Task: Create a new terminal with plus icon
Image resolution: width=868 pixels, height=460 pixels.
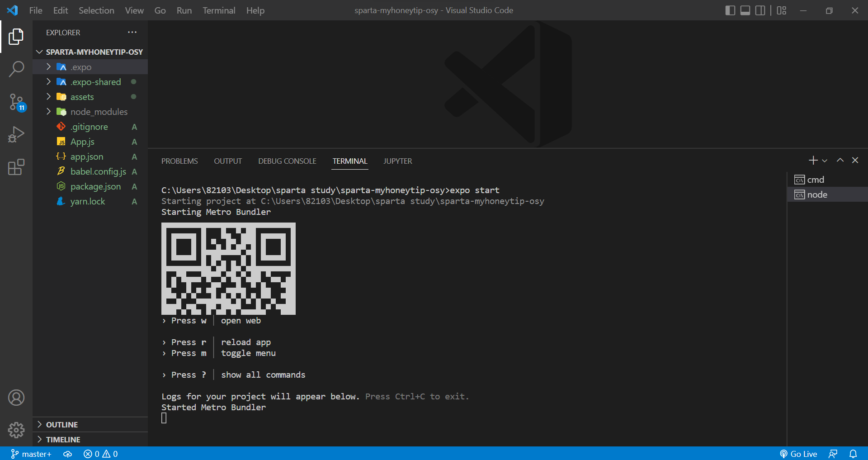Action: (x=813, y=161)
